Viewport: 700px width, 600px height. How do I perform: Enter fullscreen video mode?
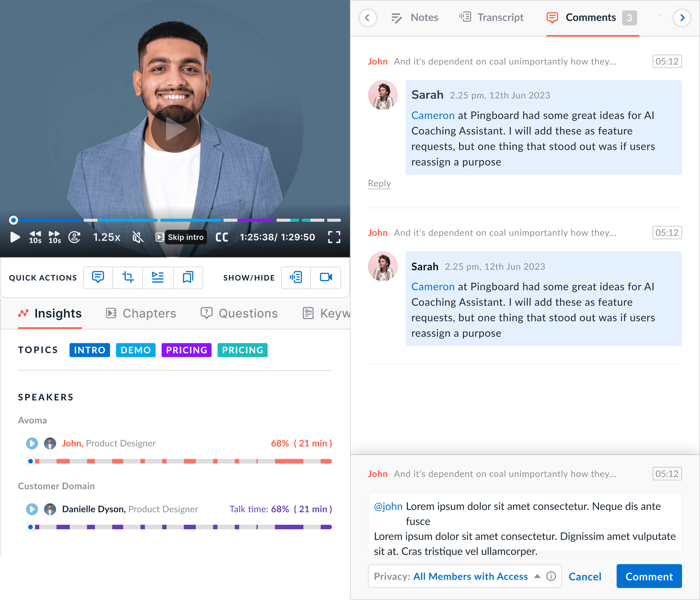tap(334, 237)
